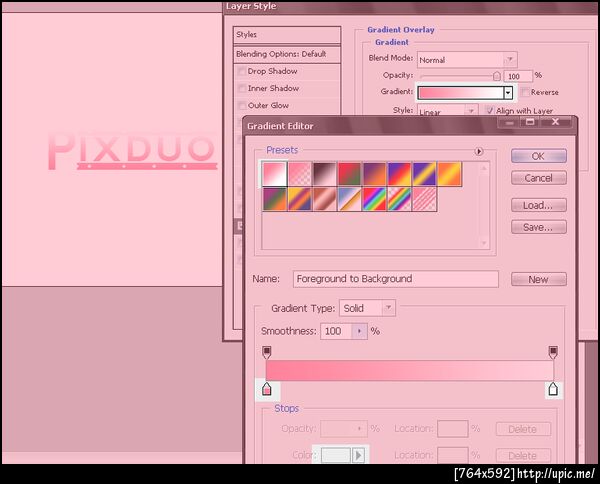
Task: Toggle the Align with Layer checkbox
Action: [489, 111]
